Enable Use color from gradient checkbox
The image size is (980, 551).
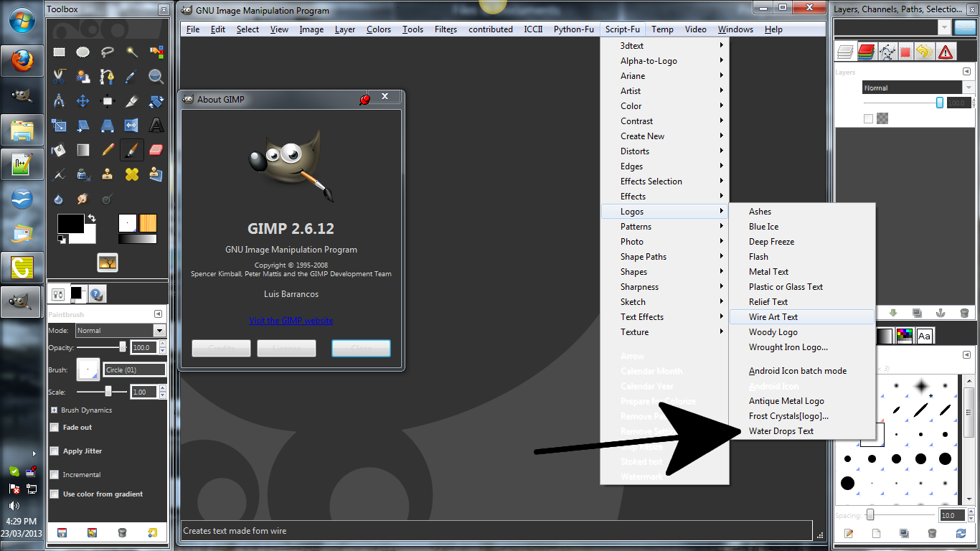pyautogui.click(x=55, y=494)
